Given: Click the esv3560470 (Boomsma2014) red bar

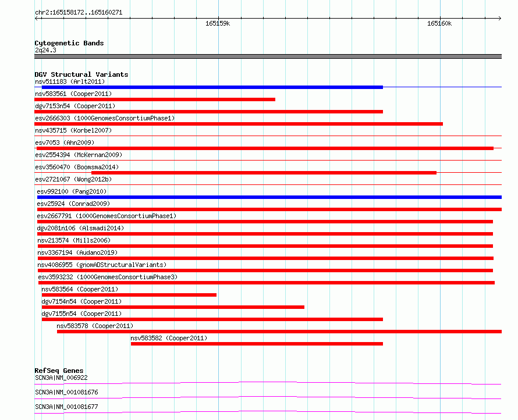Looking at the screenshot, I should 264,173.
